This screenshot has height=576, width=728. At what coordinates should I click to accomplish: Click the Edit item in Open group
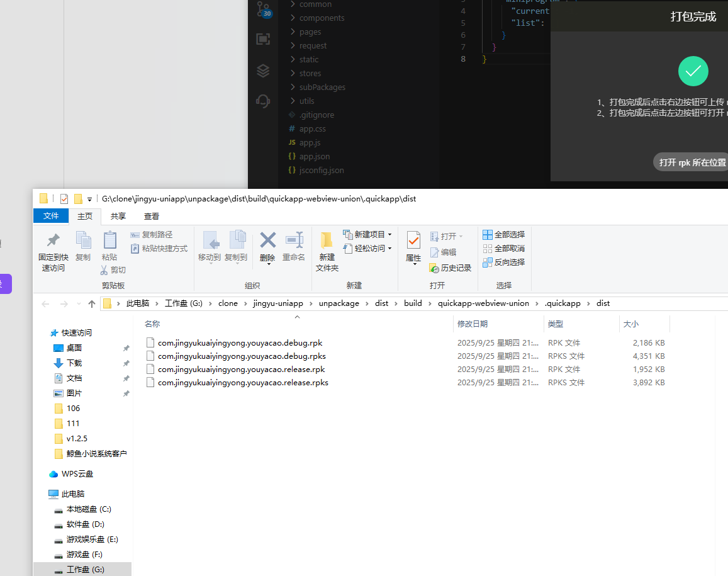(x=444, y=252)
